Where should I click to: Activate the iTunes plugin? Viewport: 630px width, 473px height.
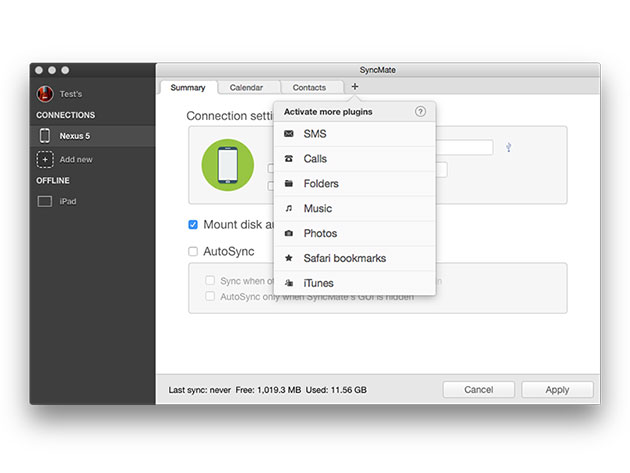[x=354, y=283]
